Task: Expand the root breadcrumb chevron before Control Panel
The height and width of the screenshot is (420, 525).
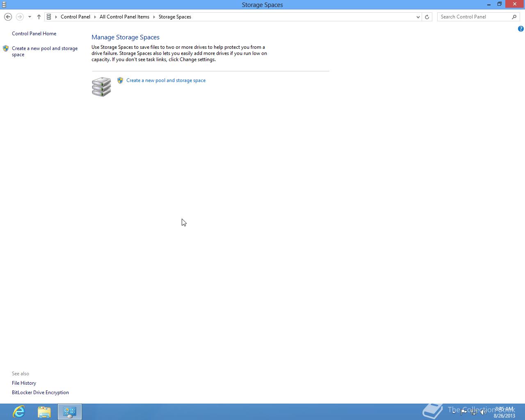Action: (56, 17)
